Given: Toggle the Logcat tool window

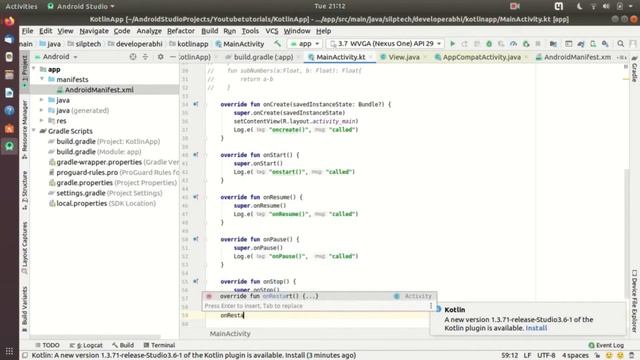Looking at the screenshot, I should coord(86,345).
